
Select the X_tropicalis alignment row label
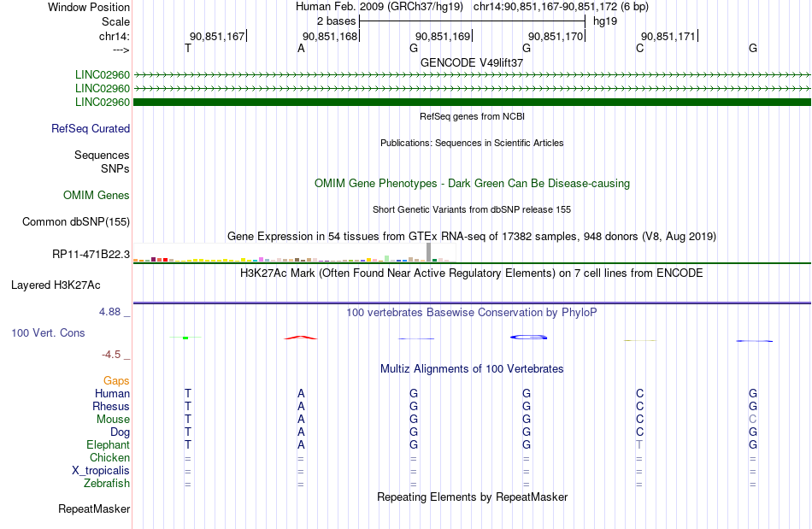pos(101,471)
